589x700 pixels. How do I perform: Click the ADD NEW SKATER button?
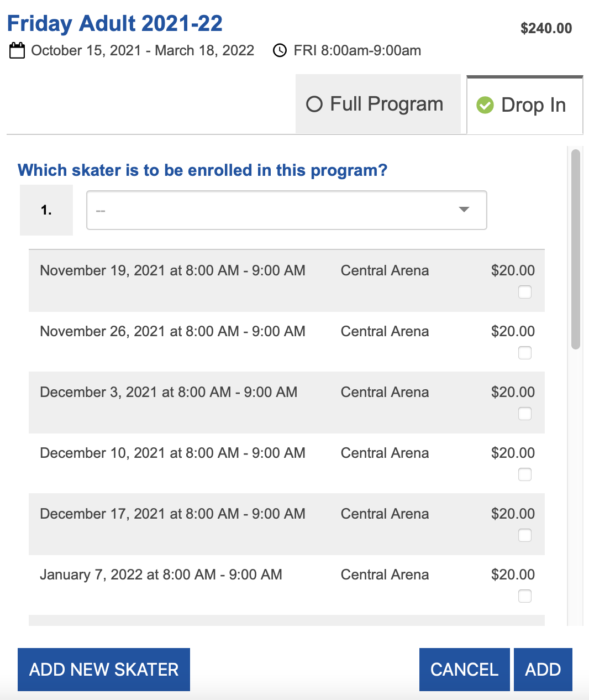tap(104, 670)
